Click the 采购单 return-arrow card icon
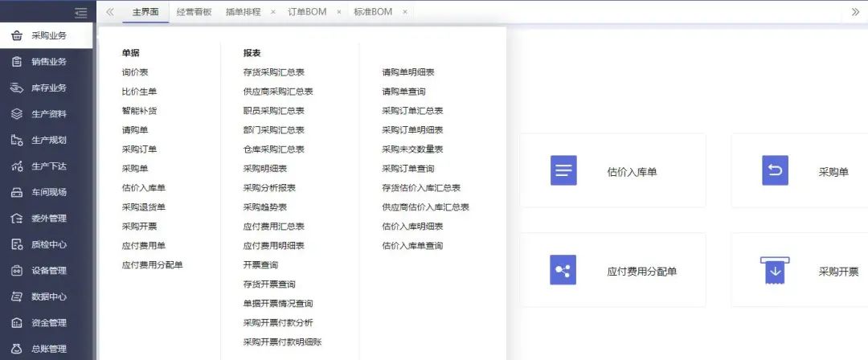 [x=775, y=171]
